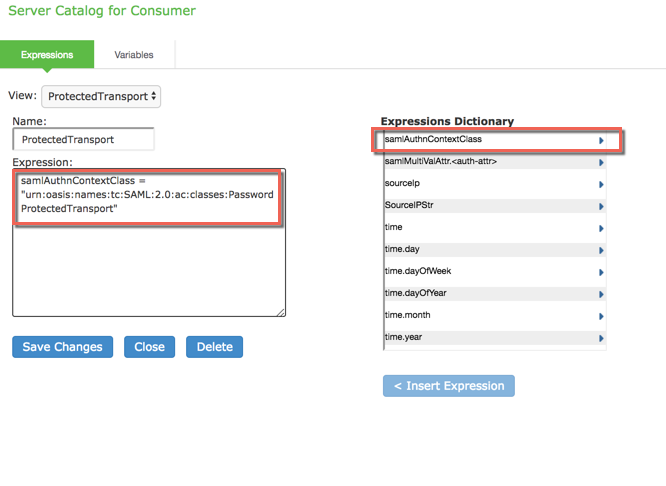
Task: Click arrow icon beside sourceIp
Action: pos(601,185)
